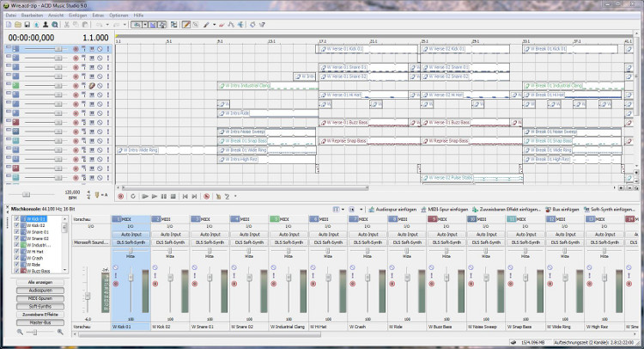Click Bus einfügen in mixer toolbar
Image resolution: width=644 pixels, height=349 pixels.
tap(562, 209)
